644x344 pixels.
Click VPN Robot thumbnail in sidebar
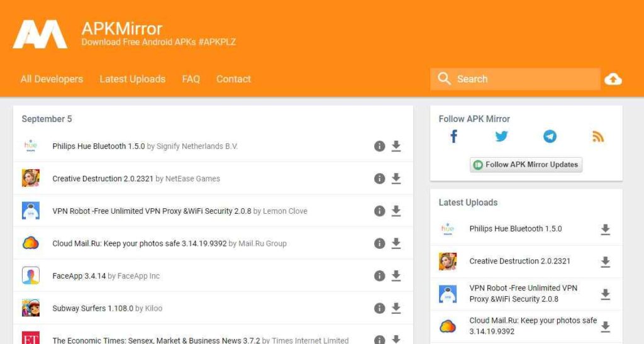[448, 294]
